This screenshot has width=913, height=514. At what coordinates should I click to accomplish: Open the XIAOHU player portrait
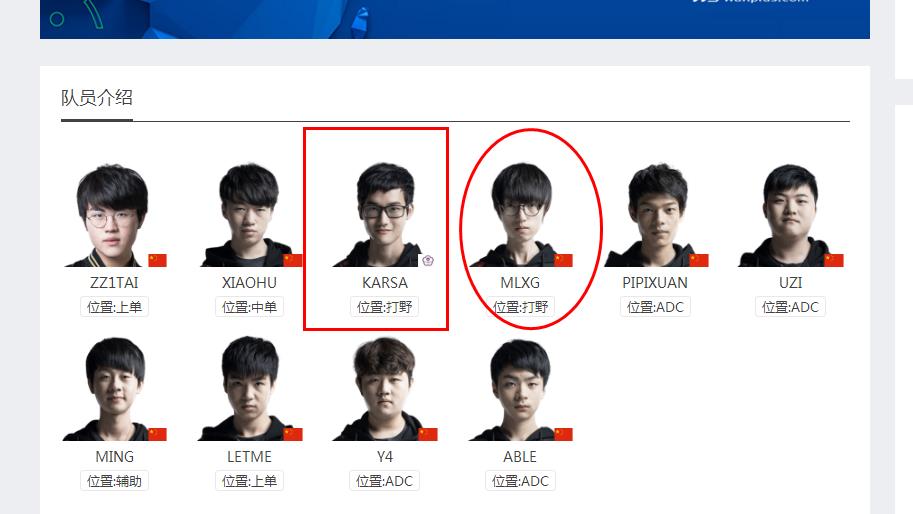click(x=248, y=215)
